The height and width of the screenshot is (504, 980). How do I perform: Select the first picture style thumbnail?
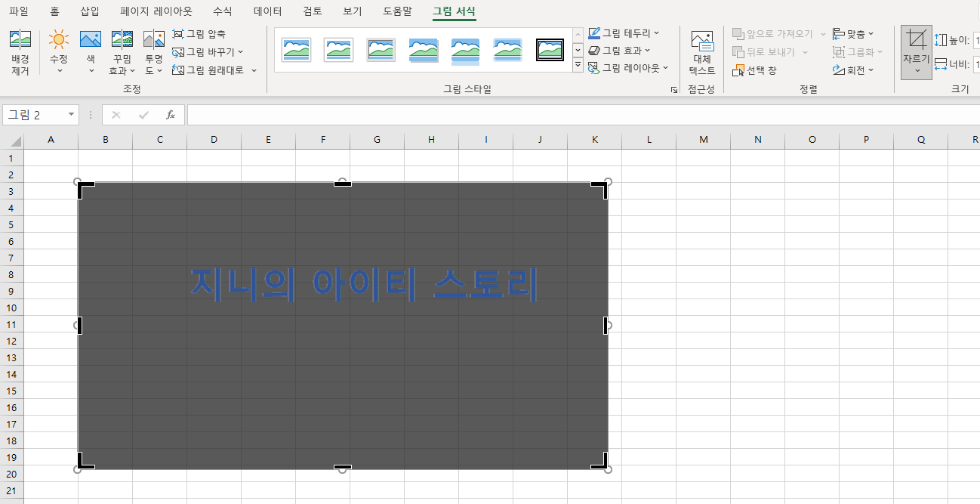tap(297, 50)
